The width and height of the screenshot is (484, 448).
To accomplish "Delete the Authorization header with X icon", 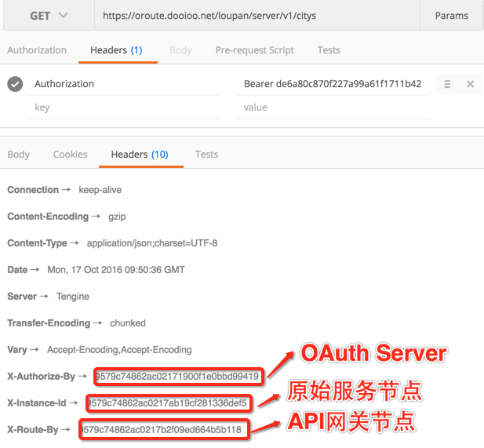I will coord(471,84).
